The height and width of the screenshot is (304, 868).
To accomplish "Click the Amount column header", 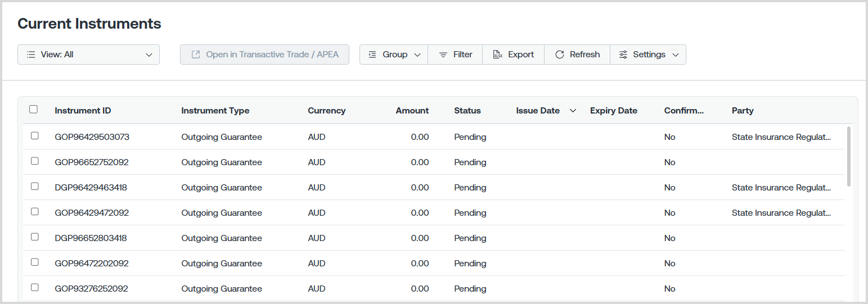I will click(412, 111).
